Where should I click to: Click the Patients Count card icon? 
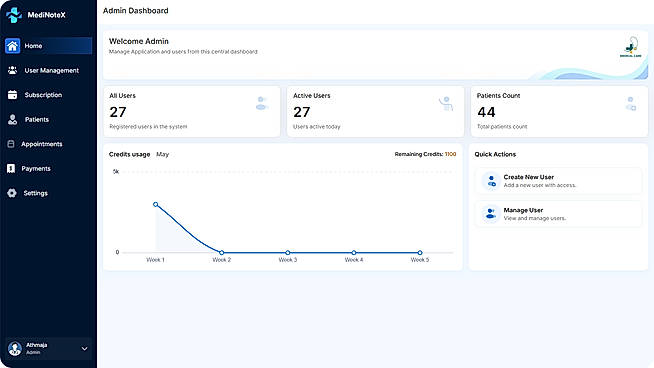pos(631,103)
